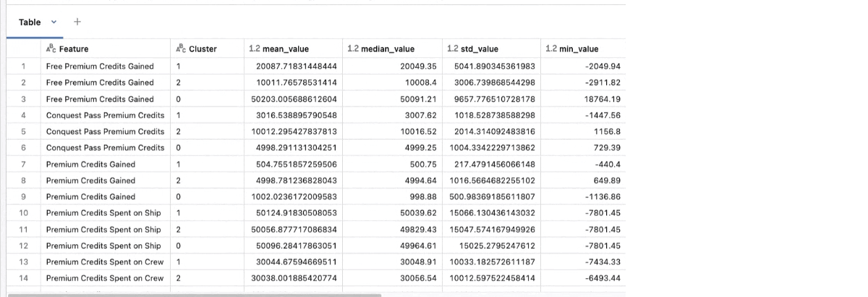Click mean value 10011.76578531414
This screenshot has height=297, width=868.
[297, 83]
